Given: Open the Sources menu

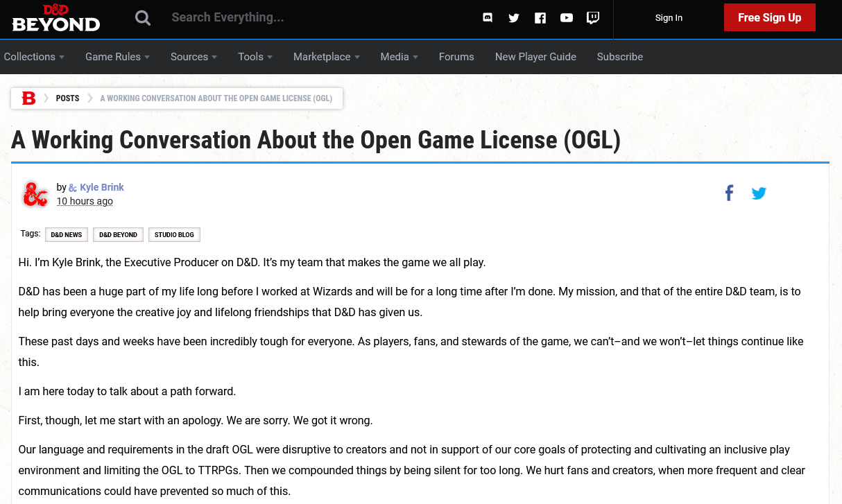Looking at the screenshot, I should coord(194,57).
